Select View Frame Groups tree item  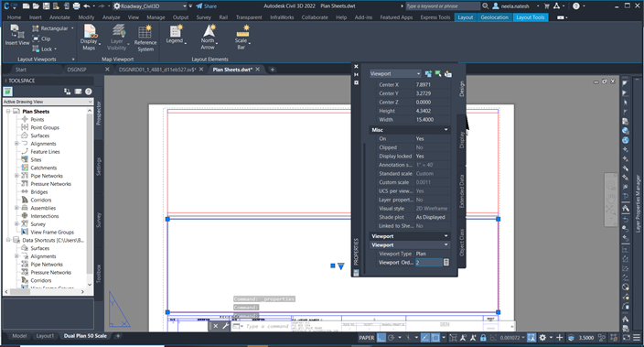click(x=52, y=232)
